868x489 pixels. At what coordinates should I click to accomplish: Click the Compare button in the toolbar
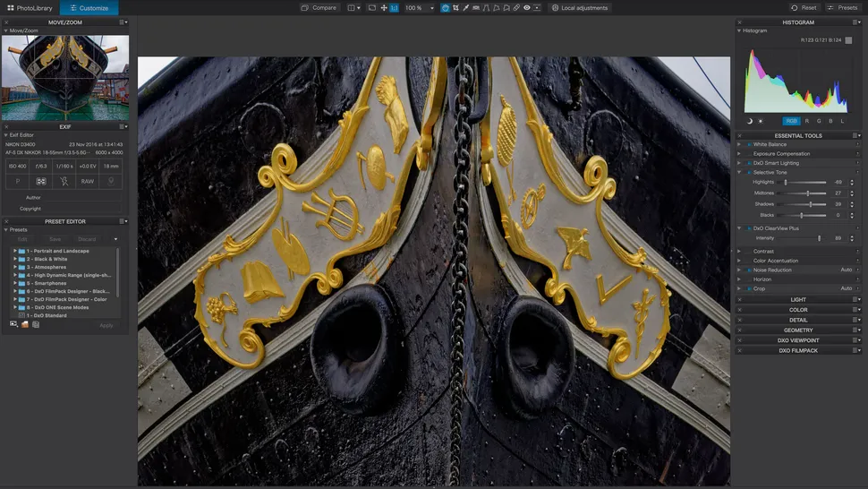coord(319,7)
